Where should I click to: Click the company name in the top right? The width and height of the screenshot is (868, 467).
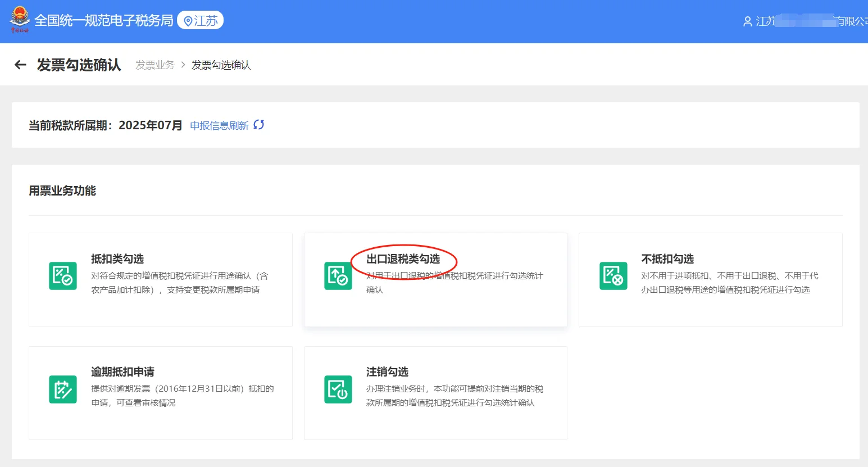pyautogui.click(x=809, y=21)
